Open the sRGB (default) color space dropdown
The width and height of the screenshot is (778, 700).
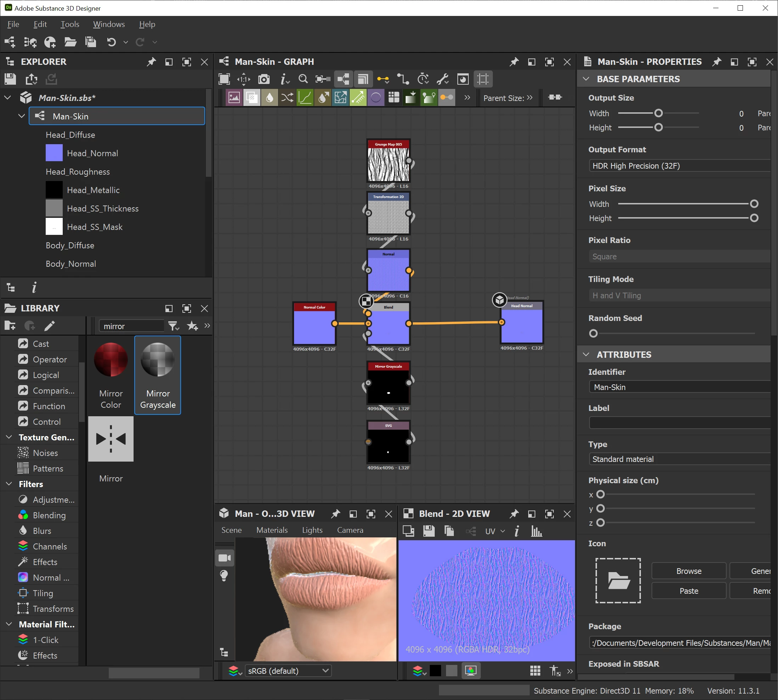click(x=288, y=671)
